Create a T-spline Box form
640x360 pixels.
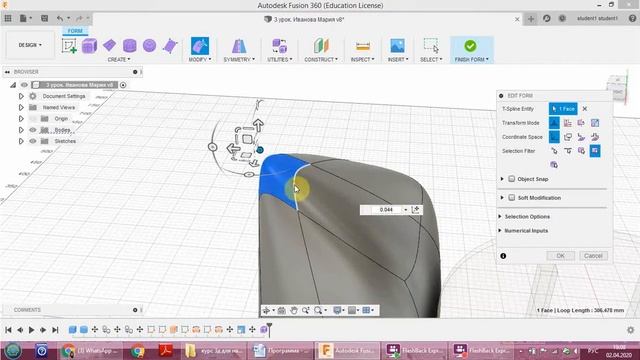pyautogui.click(x=89, y=46)
